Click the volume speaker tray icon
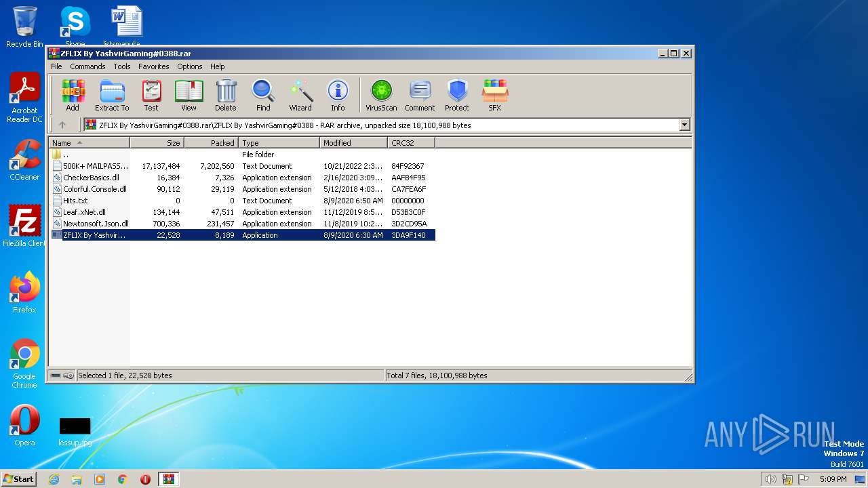The height and width of the screenshot is (488, 868). [x=770, y=479]
